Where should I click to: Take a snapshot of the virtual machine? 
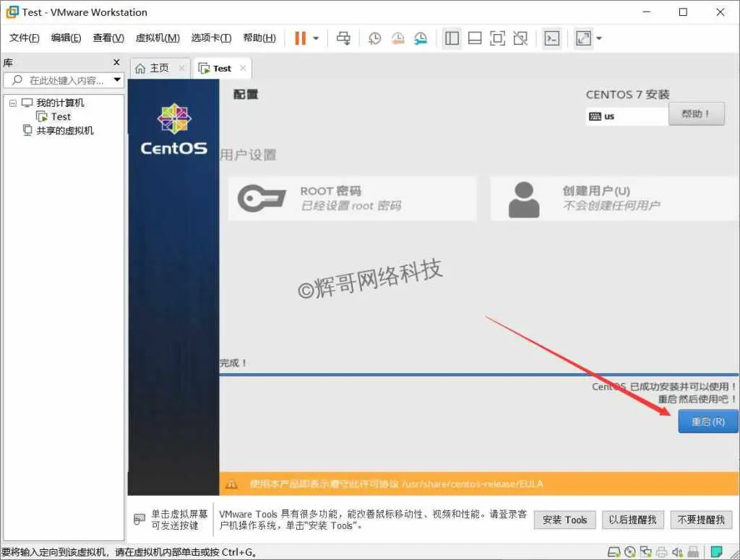(375, 38)
